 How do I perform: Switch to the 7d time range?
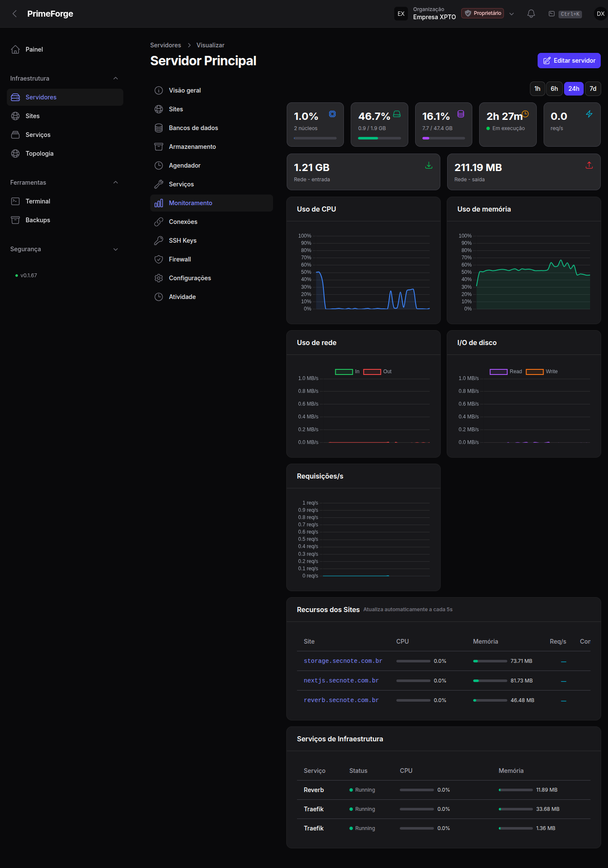tap(593, 89)
